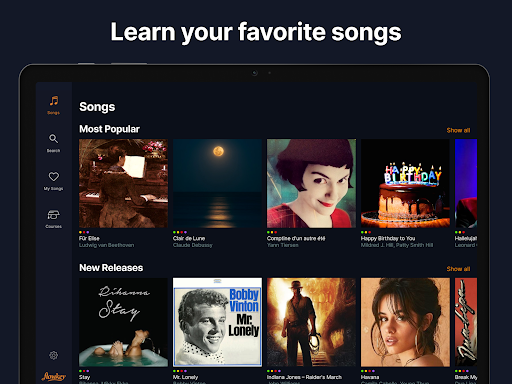The width and height of the screenshot is (512, 384).
Task: Select Rihanna Stay album cover
Action: (x=123, y=322)
